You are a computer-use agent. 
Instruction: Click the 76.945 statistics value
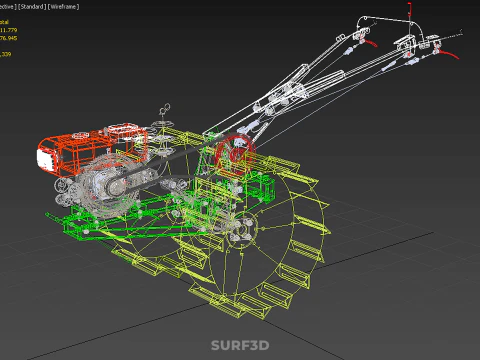pos(8,38)
